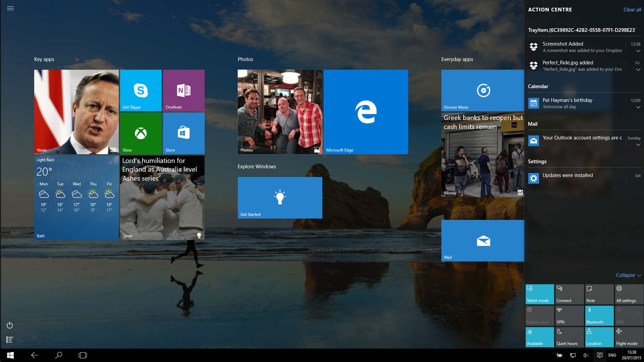Screen dimensions: 644x362
Task: Open All settings quick action
Action: 629,294
